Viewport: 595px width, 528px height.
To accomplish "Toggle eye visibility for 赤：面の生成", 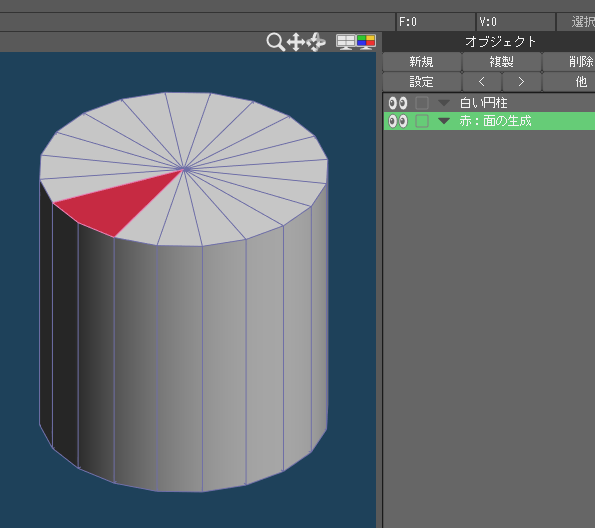I will click(x=398, y=121).
